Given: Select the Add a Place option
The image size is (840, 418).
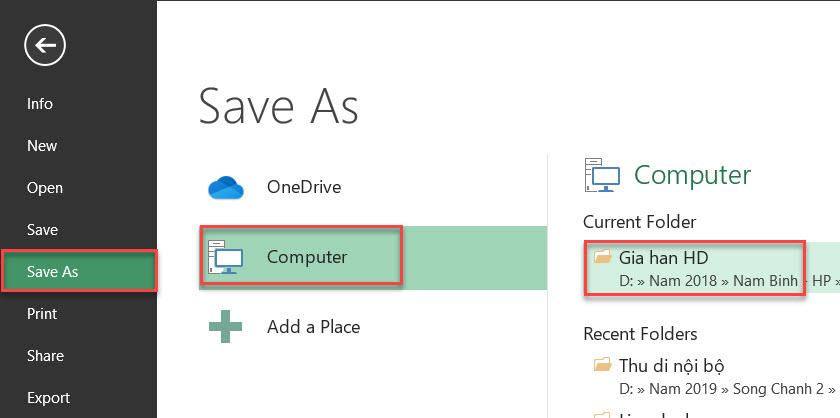Looking at the screenshot, I should pyautogui.click(x=313, y=327).
